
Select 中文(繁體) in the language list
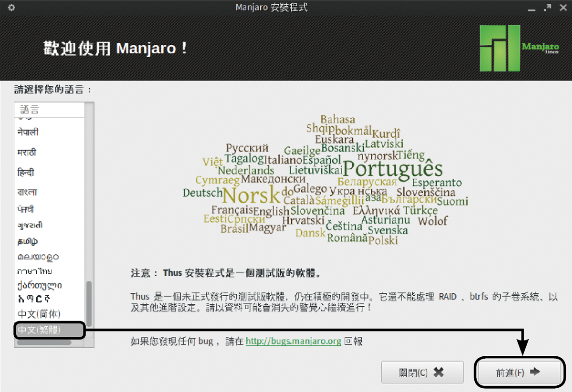coord(50,330)
